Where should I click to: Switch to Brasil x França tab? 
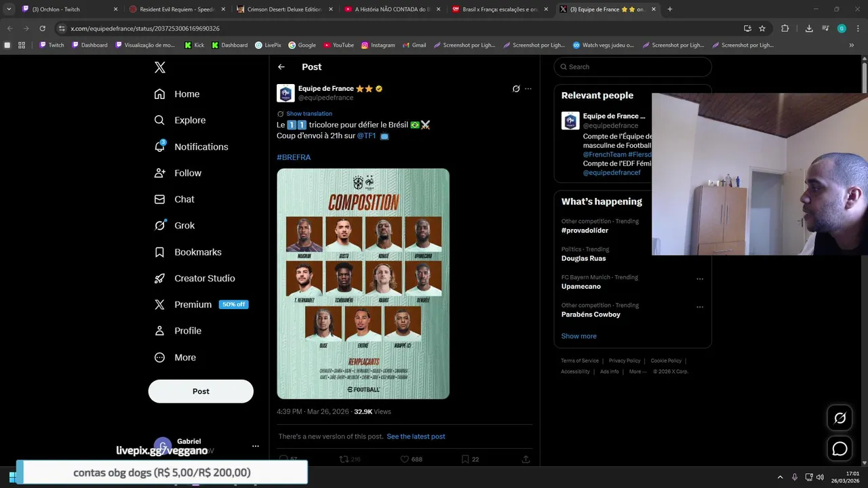(500, 9)
